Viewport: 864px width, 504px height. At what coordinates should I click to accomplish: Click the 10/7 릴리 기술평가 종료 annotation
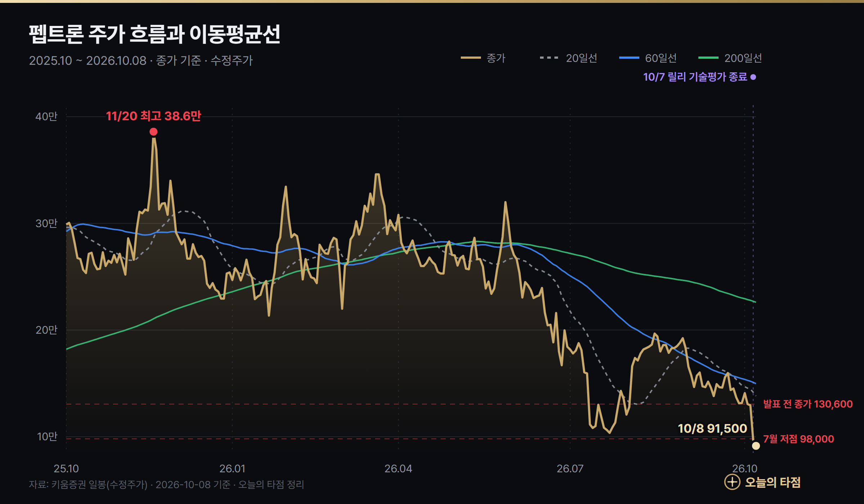pyautogui.click(x=695, y=77)
